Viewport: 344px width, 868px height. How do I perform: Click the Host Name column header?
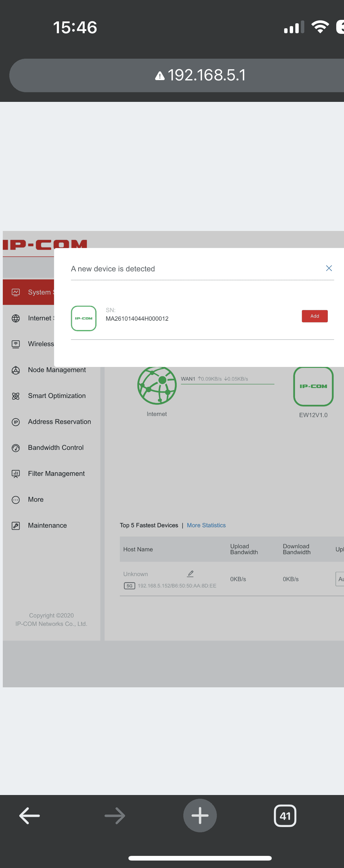138,549
